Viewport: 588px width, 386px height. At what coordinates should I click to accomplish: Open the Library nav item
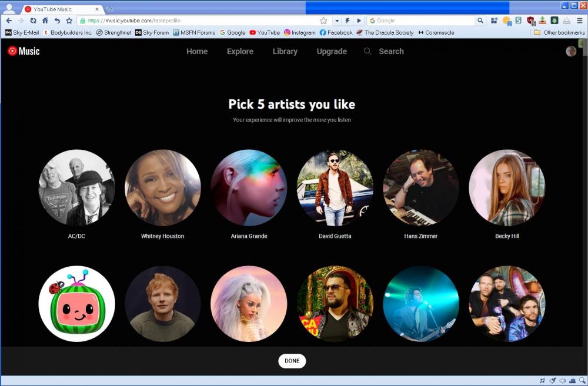click(x=285, y=51)
